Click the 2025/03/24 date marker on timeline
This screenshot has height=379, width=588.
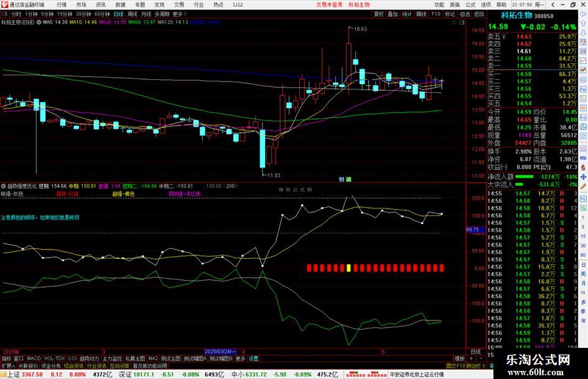point(220,352)
